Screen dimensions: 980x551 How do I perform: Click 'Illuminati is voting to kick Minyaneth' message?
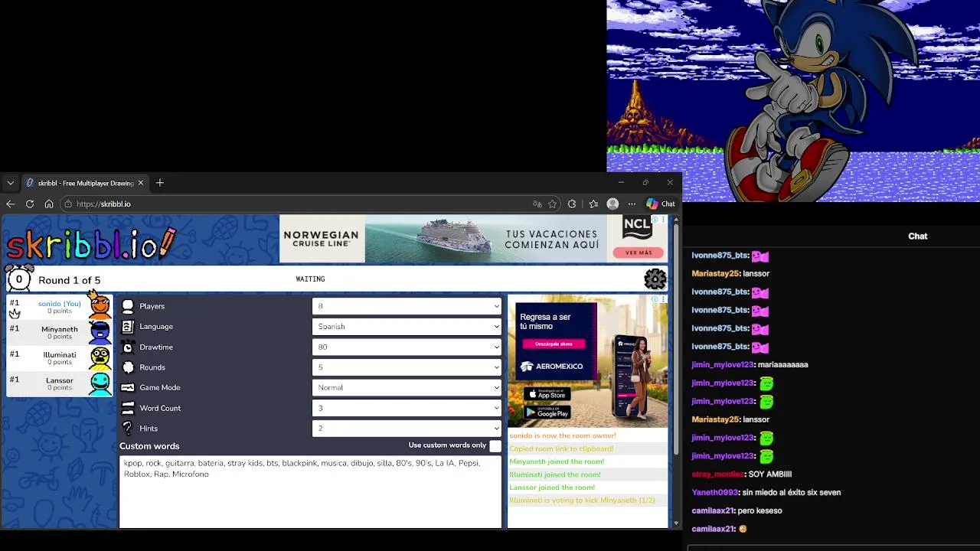pyautogui.click(x=582, y=500)
